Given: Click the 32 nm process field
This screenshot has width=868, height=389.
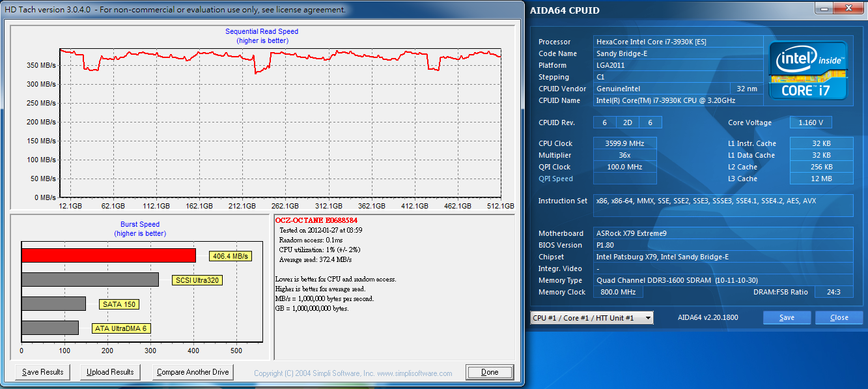Looking at the screenshot, I should click(746, 89).
